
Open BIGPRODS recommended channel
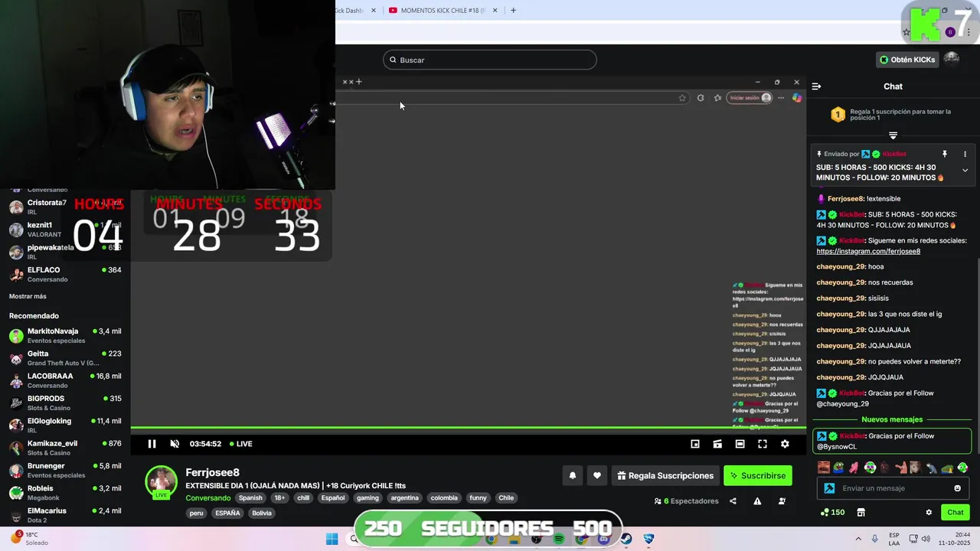[65, 403]
